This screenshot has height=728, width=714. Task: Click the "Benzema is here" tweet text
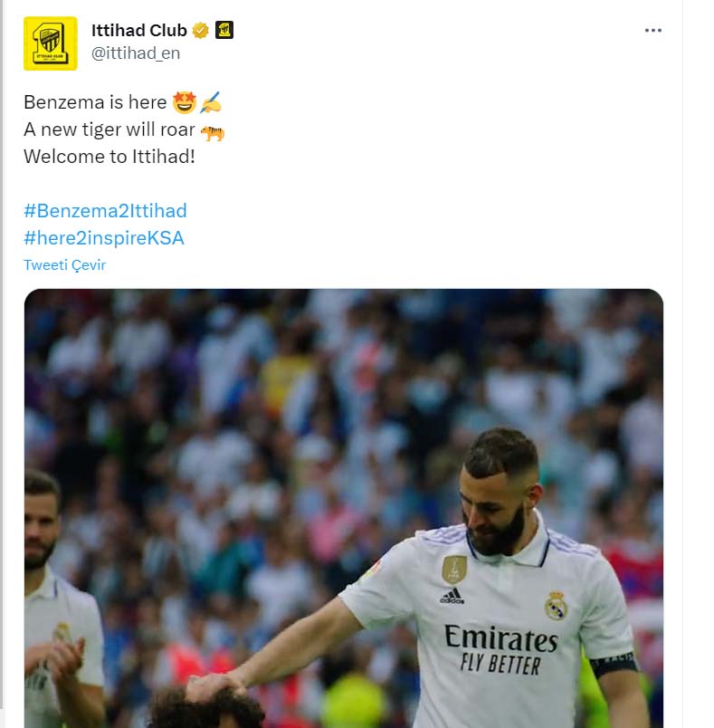(95, 102)
